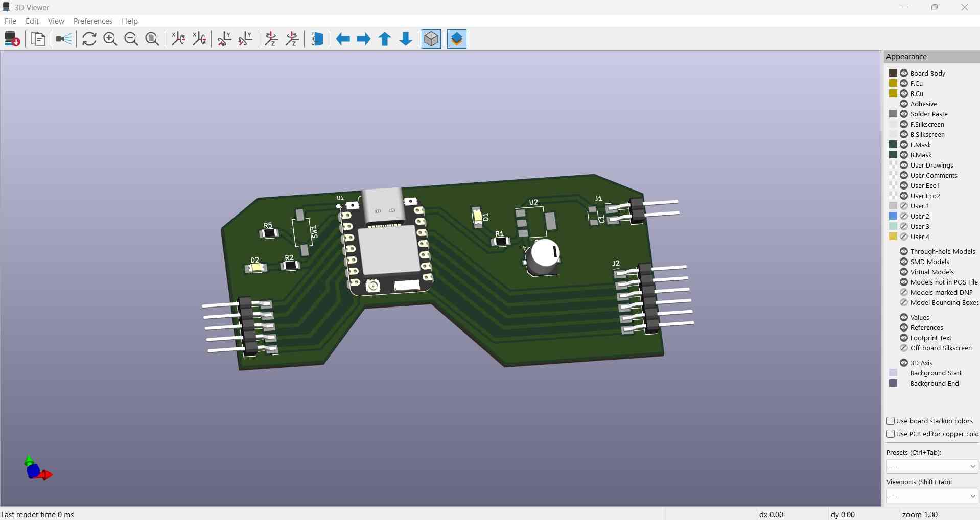Hide SMD Models
Viewport: 980px width, 520px height.
click(904, 262)
